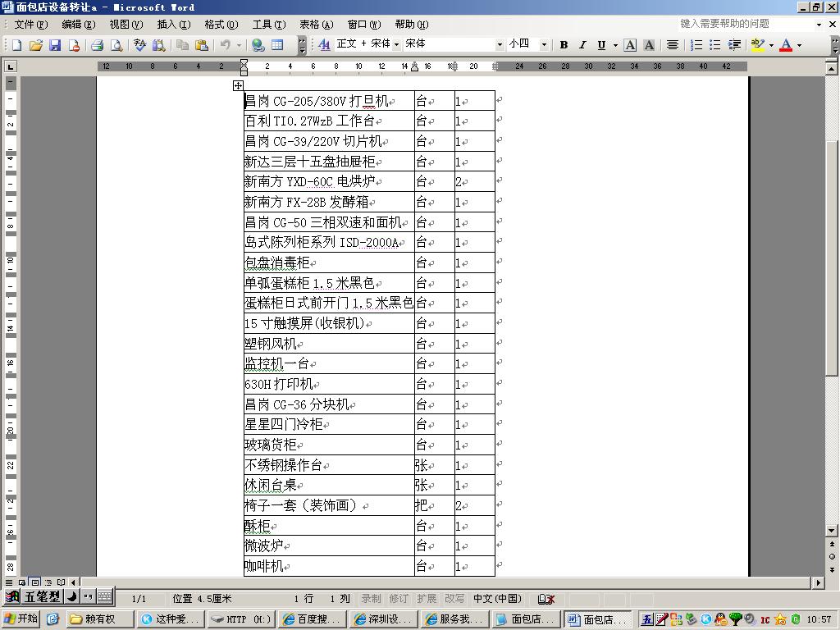
Task: Toggle bold formatting
Action: click(564, 45)
